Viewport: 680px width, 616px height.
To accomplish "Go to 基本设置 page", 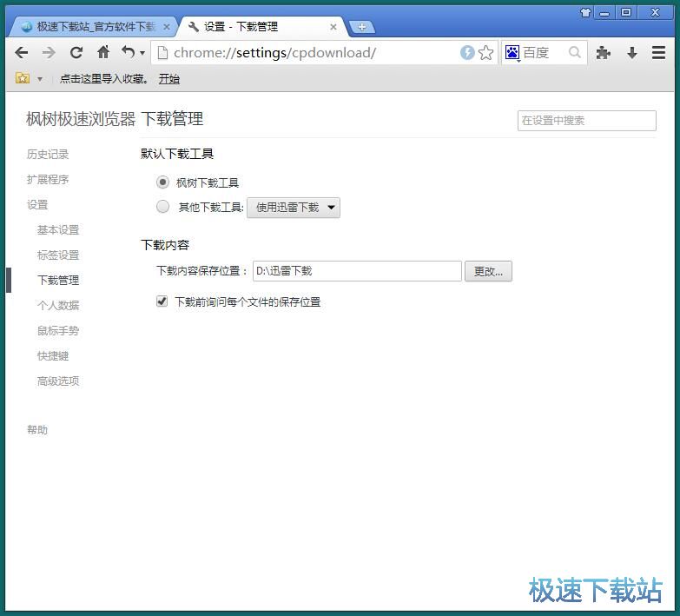I will [58, 230].
